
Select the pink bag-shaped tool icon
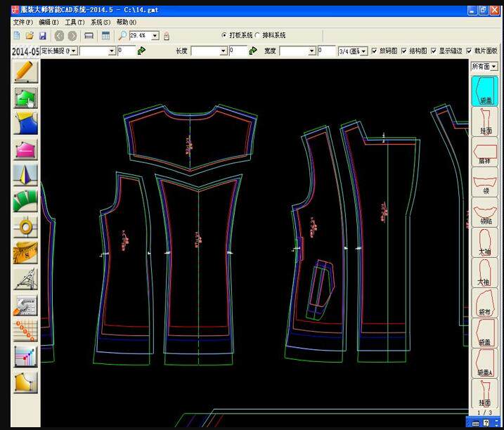(25, 150)
